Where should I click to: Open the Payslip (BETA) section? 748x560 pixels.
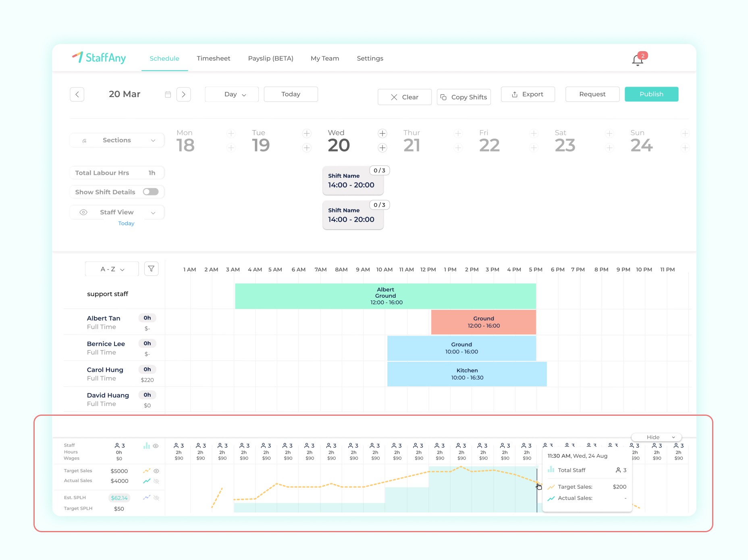click(270, 58)
